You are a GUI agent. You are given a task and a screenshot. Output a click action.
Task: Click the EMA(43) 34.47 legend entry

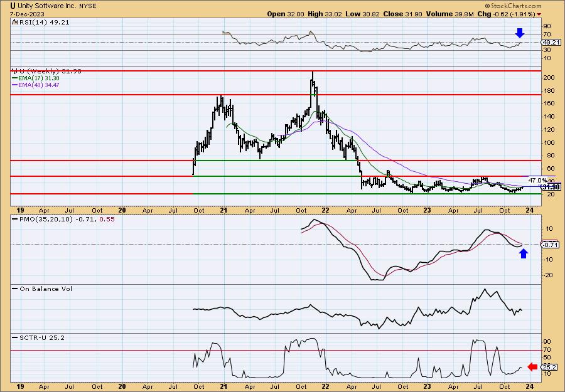(x=36, y=85)
